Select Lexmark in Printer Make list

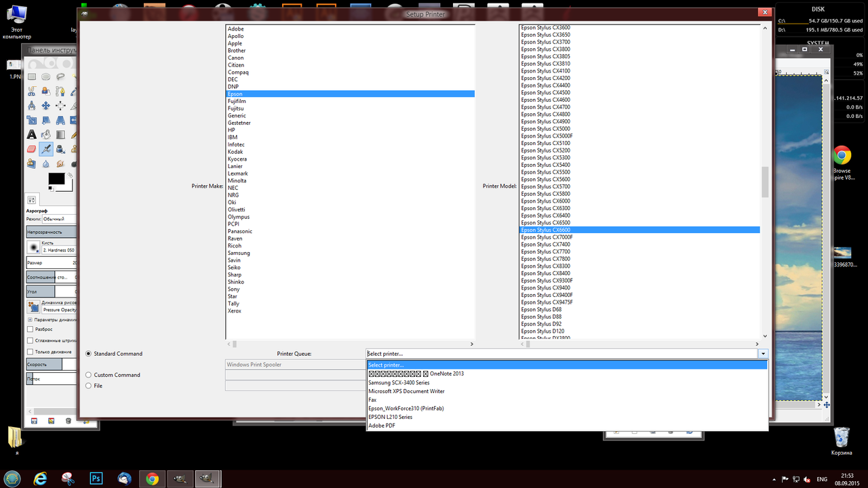(351, 174)
